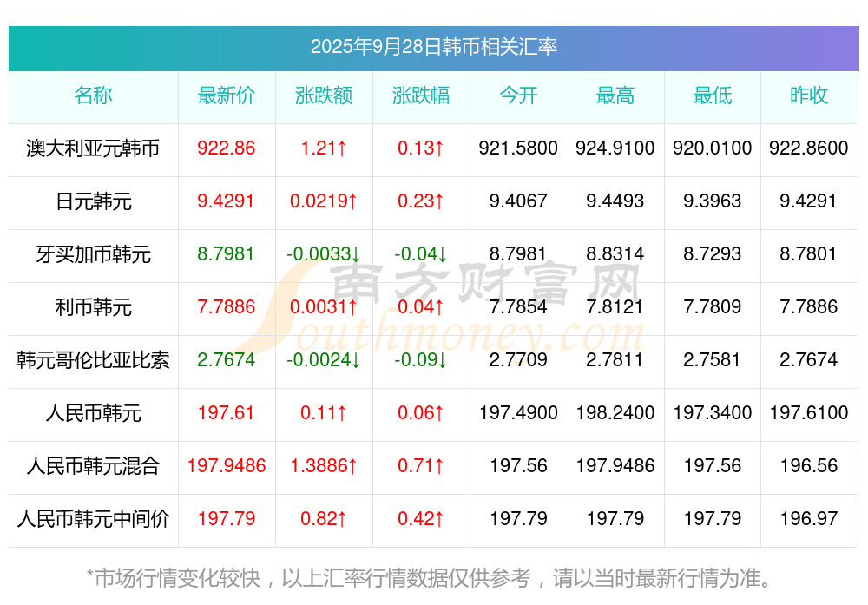
Task: Click low value 8.7293
Action: 713,254
